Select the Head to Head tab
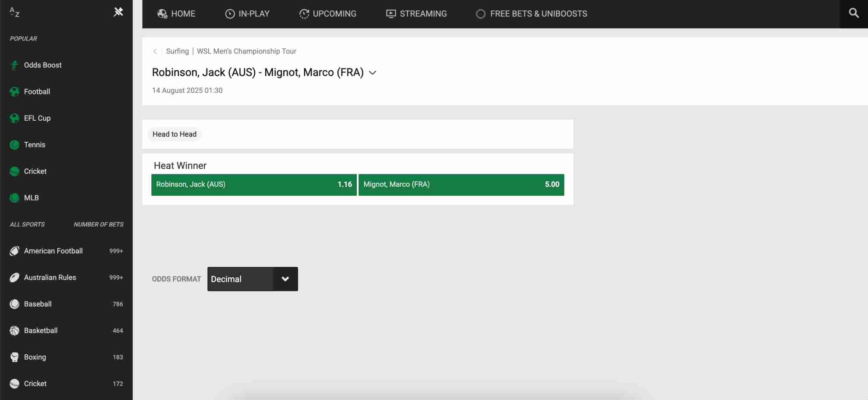Screen dimensions: 868x400 coord(175,134)
